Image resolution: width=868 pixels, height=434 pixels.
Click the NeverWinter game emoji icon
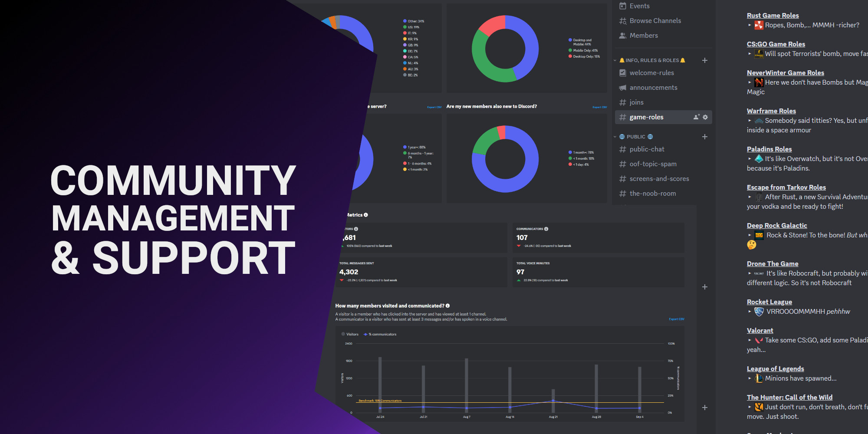(759, 82)
